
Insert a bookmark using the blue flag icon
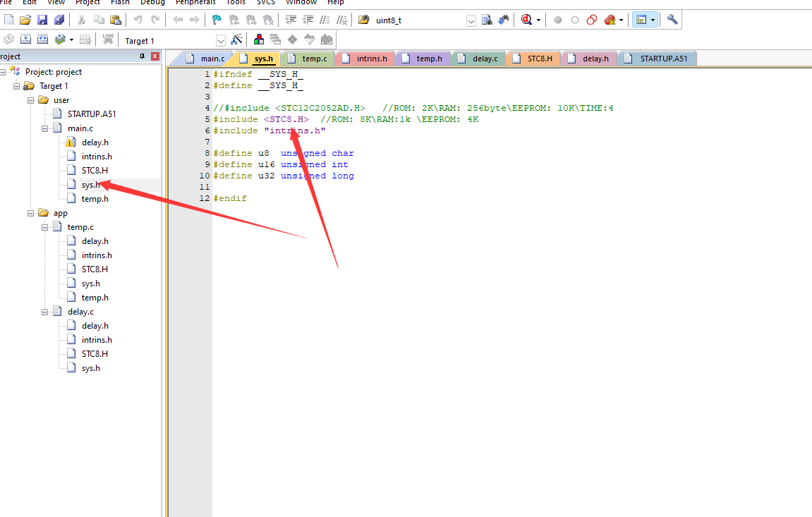coord(217,20)
